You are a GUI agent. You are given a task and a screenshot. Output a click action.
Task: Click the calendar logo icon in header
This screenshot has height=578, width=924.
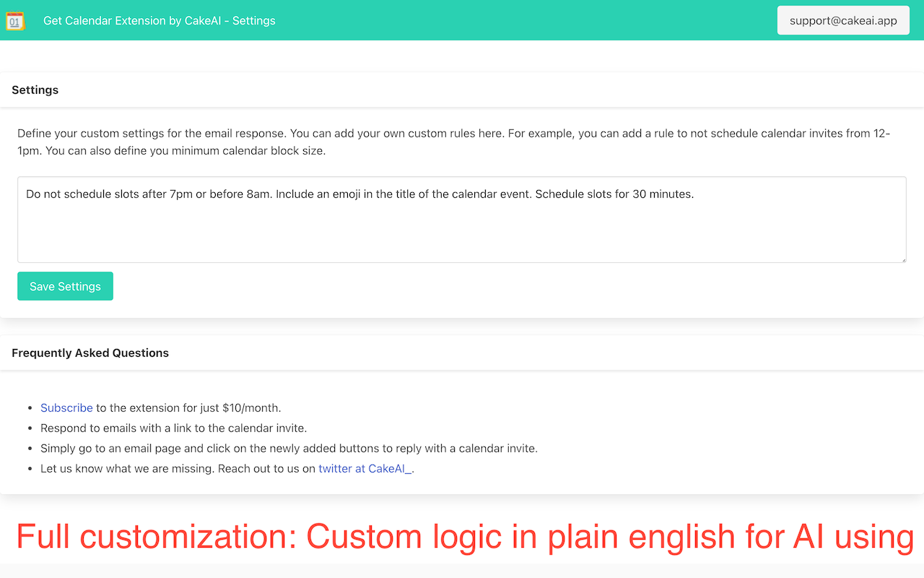(15, 20)
